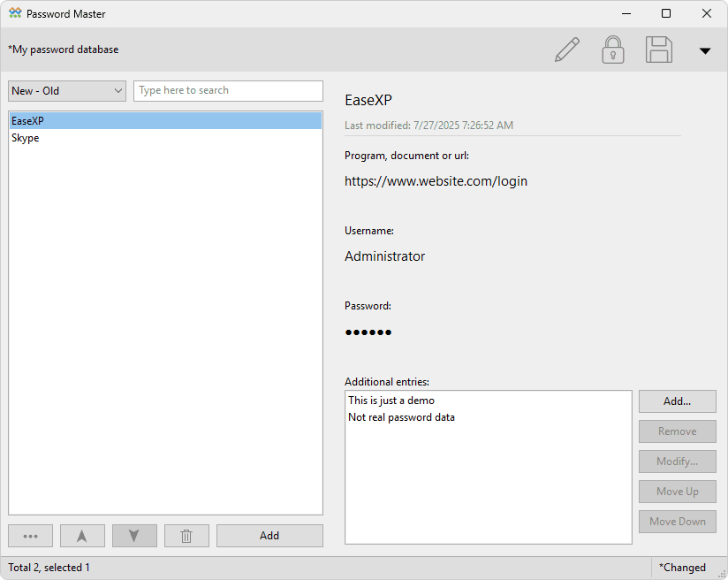Select the 'This is just a demo' line

390,400
